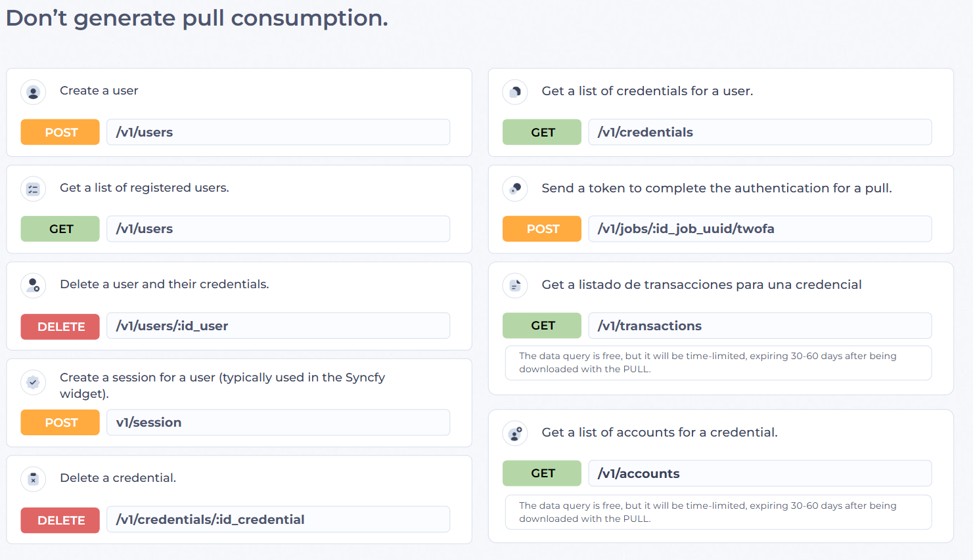This screenshot has height=560, width=973.
Task: Click the Delete a user icon
Action: coord(34,286)
